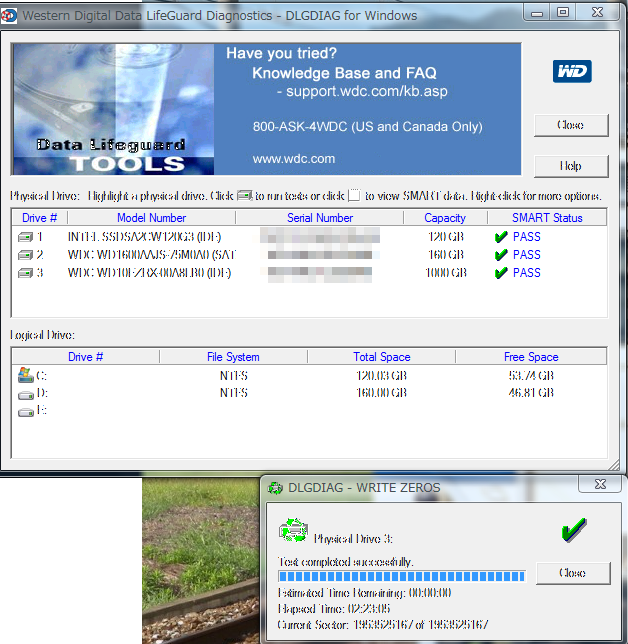Click the Free Space column header

point(531,357)
